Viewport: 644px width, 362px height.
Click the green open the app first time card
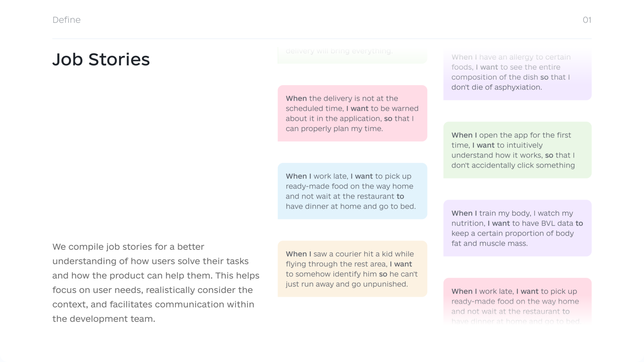[x=517, y=150]
